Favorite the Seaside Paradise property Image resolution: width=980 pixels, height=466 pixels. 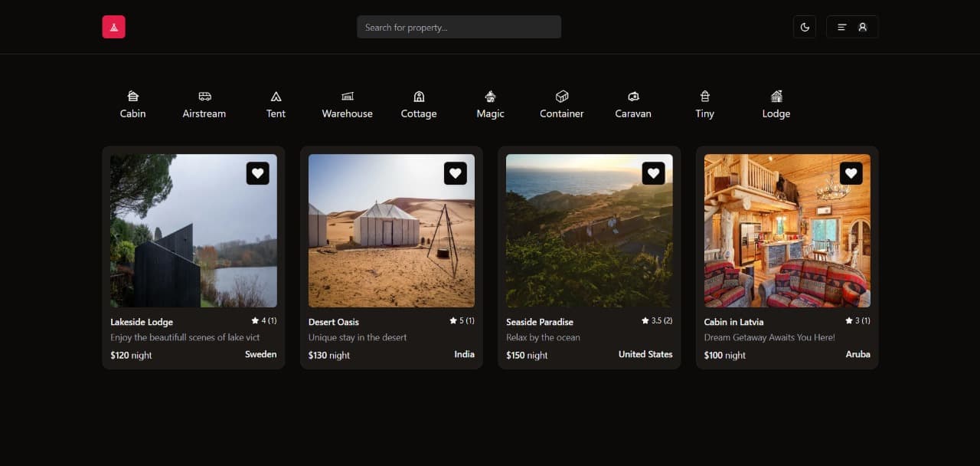[x=653, y=173]
